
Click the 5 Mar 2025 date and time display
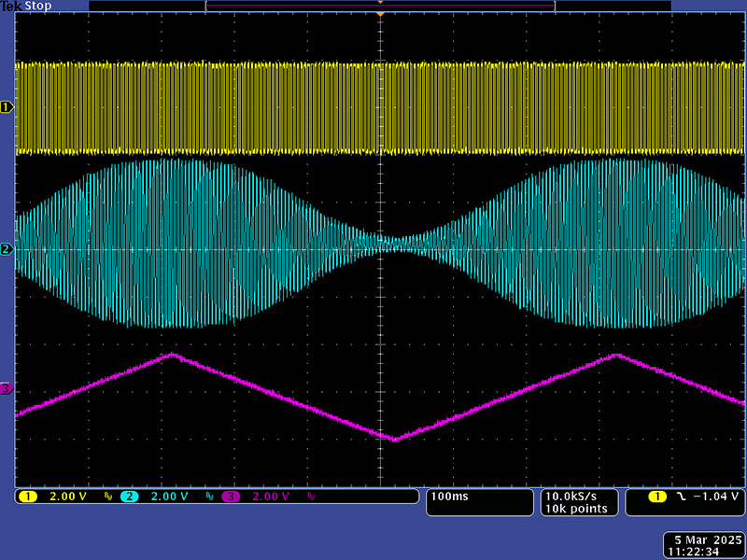(x=704, y=546)
